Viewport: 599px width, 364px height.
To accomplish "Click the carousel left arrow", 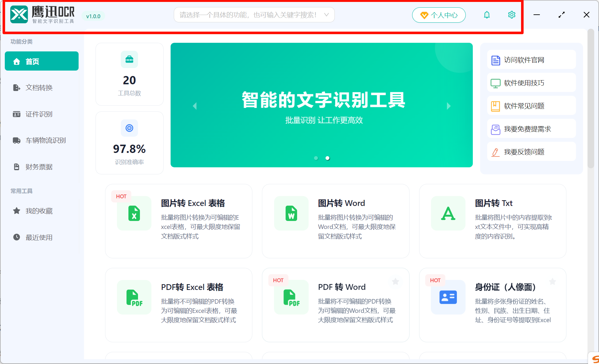I will pos(195,106).
